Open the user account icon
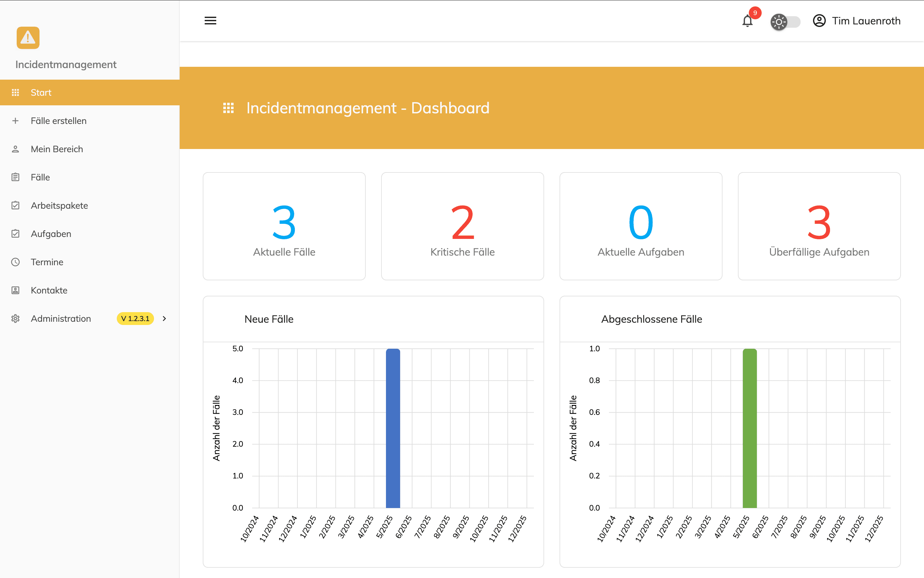The width and height of the screenshot is (924, 578). point(819,21)
